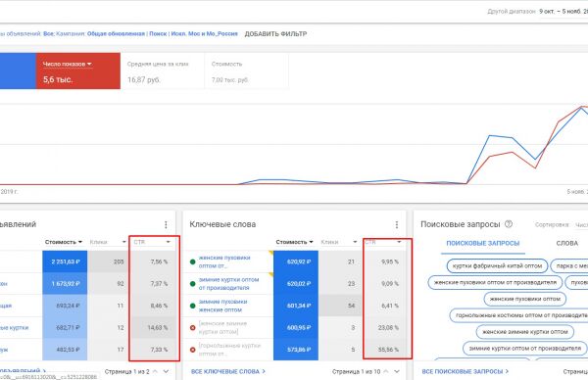This screenshot has height=380, width=588.
Task: Click cost cell 682,71 ₽
Action: coord(65,327)
